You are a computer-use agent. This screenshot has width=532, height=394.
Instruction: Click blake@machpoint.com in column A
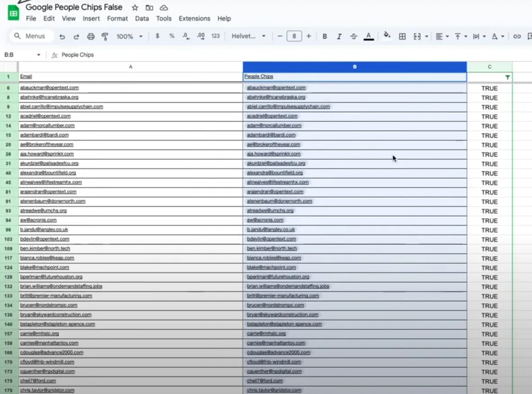coord(45,267)
